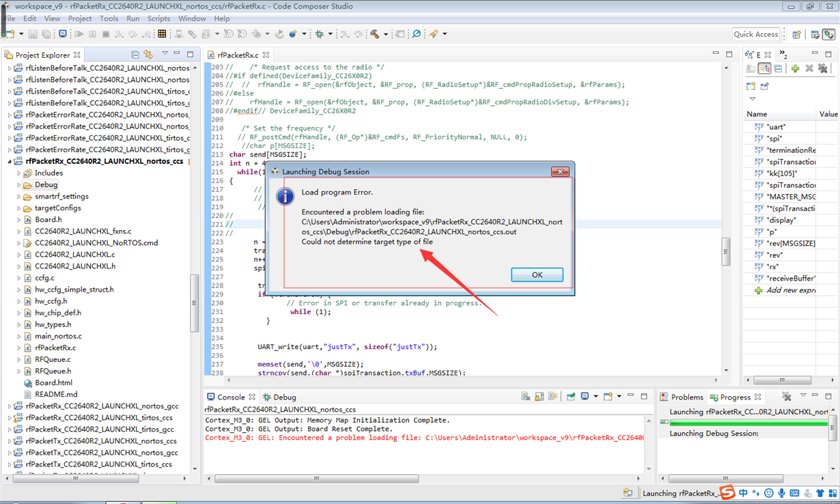Click Pin Console icon
The height and width of the screenshot is (504, 840).
point(570,397)
